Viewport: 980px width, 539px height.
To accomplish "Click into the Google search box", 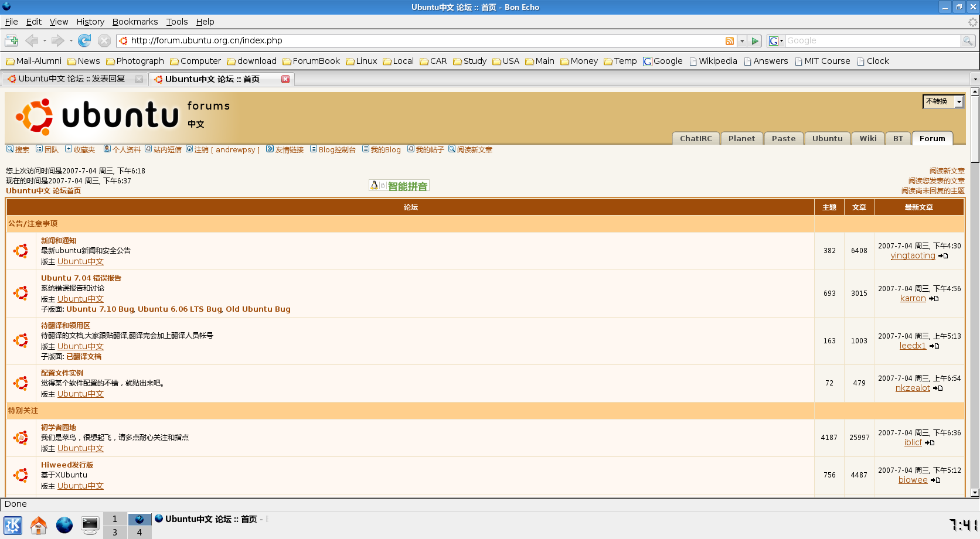I will click(873, 41).
